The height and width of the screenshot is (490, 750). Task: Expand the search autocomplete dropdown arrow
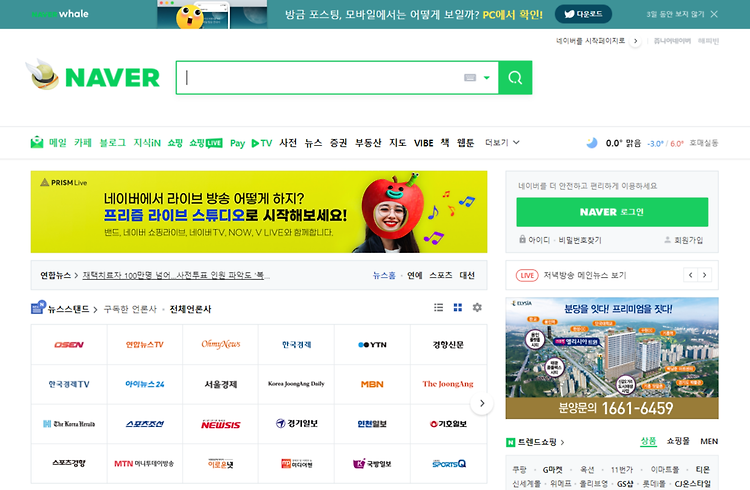pyautogui.click(x=486, y=78)
